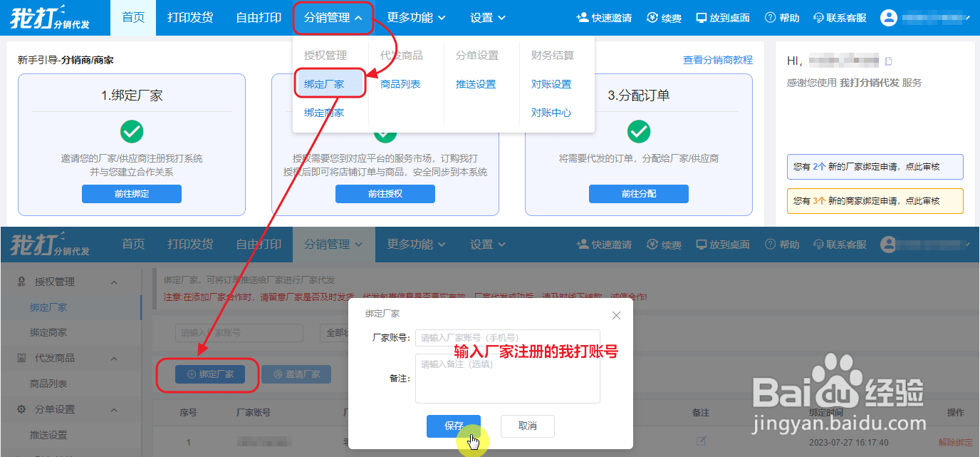Choose 对账中心 in the 分销管理 dropdown menu
The width and height of the screenshot is (980, 457).
pos(551,113)
